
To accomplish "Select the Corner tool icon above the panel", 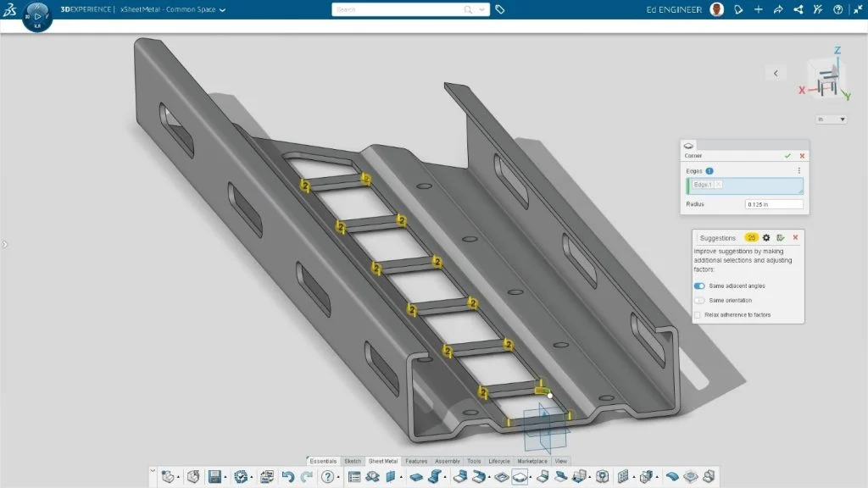I will tap(688, 145).
